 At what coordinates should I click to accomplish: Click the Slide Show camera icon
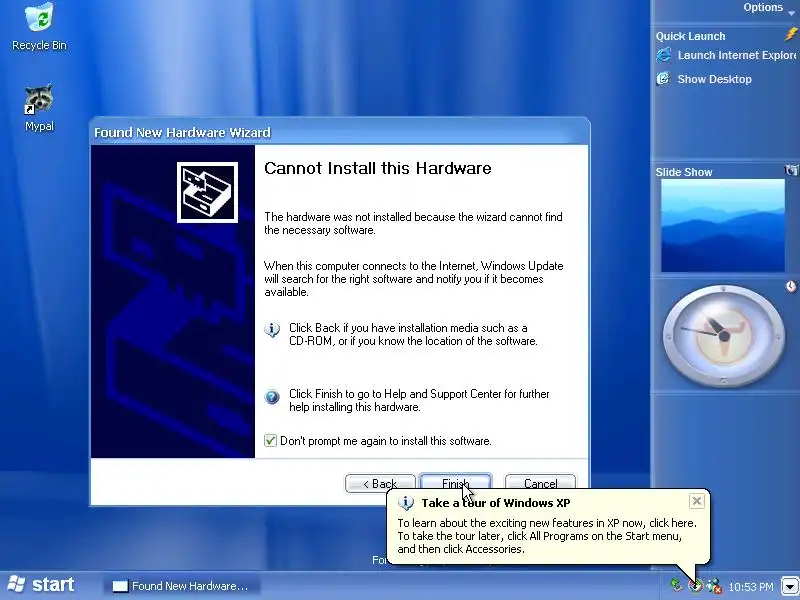791,170
